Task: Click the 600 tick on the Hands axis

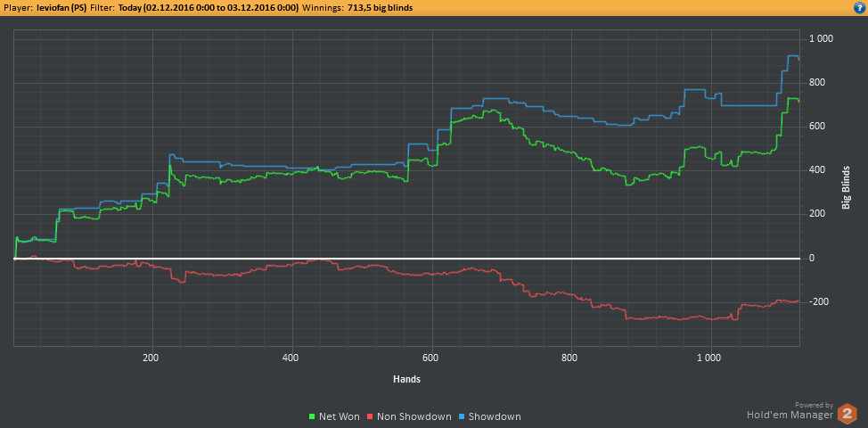Action: point(431,358)
